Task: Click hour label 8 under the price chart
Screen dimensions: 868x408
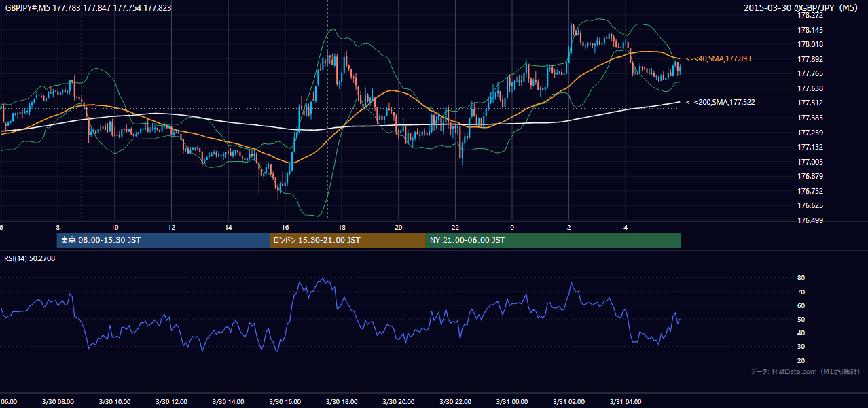Action: tap(58, 228)
